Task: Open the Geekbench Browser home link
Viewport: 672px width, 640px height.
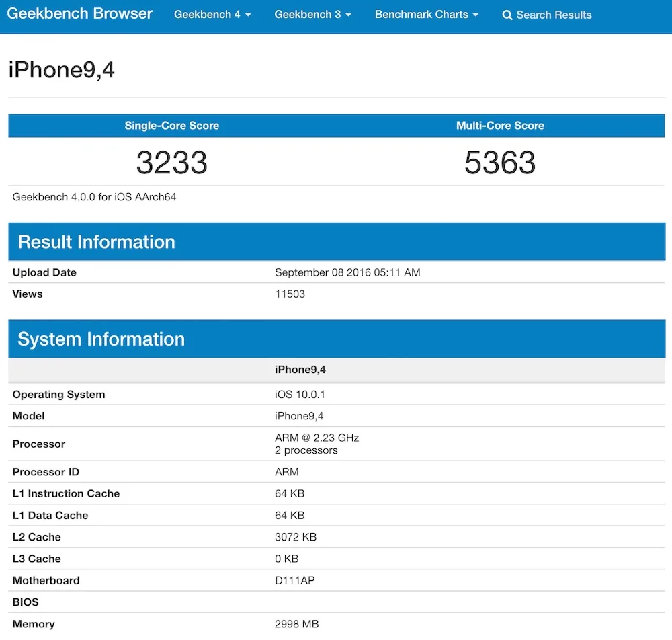Action: tap(80, 13)
